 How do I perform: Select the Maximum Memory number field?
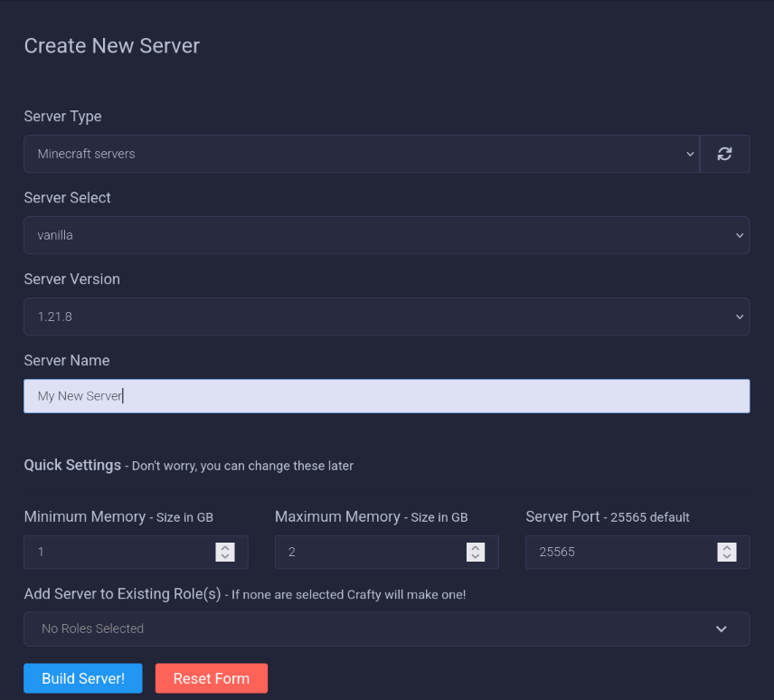coord(371,552)
